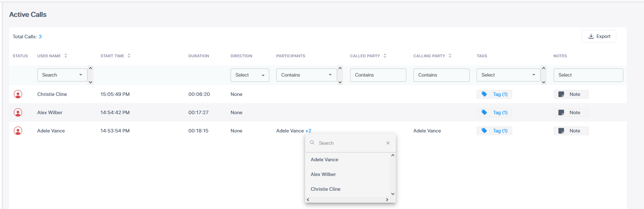Expand the Participants Contains dropdown
The height and width of the screenshot is (209, 644).
click(x=307, y=75)
